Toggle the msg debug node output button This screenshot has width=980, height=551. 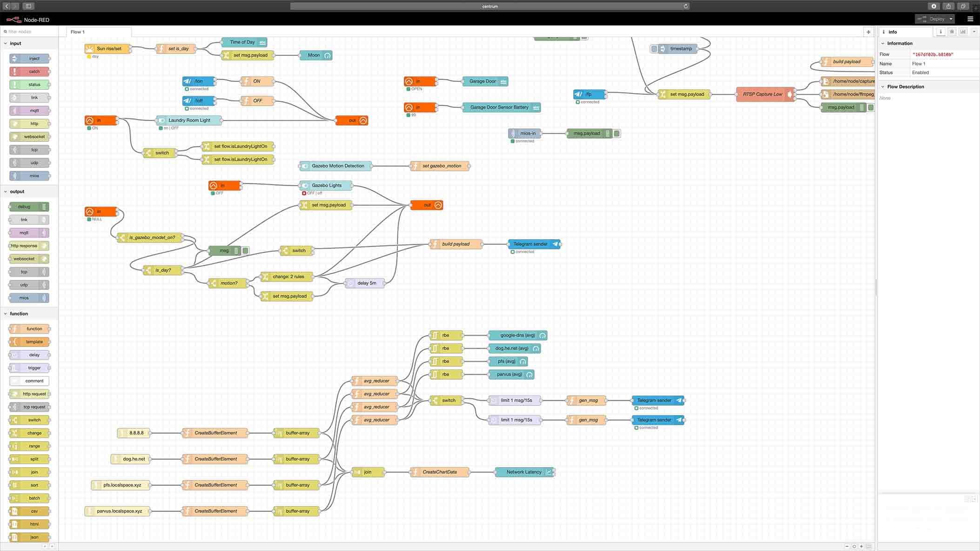pyautogui.click(x=245, y=251)
